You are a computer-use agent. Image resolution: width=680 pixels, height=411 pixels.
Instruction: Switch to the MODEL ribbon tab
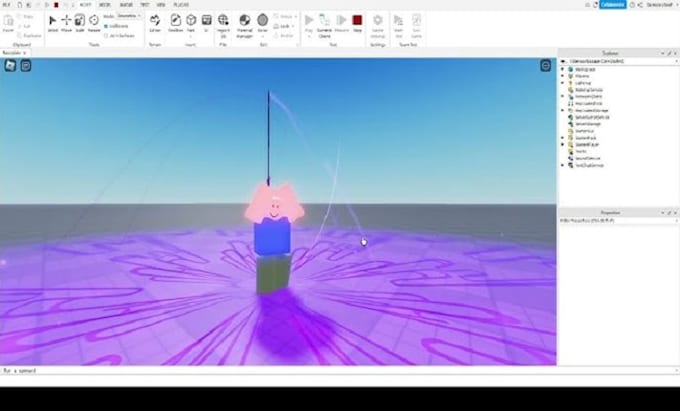pyautogui.click(x=105, y=5)
